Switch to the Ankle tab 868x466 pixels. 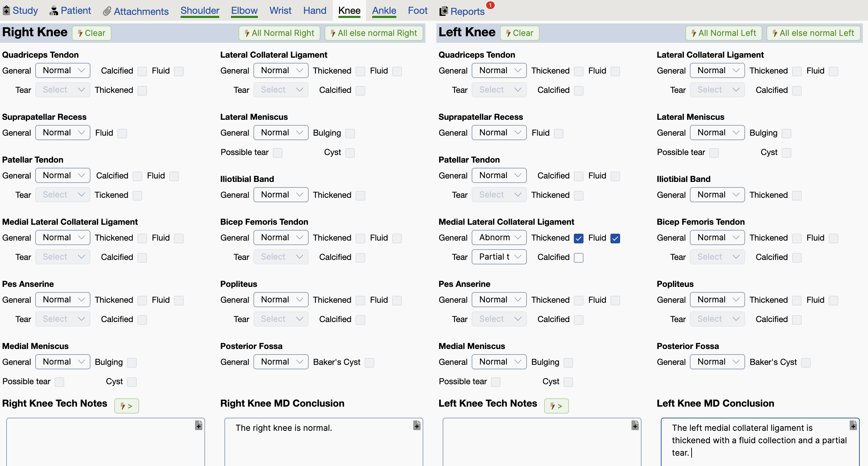[384, 11]
